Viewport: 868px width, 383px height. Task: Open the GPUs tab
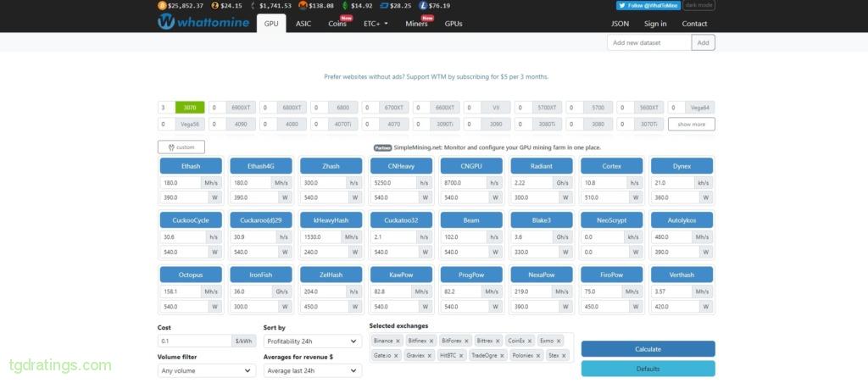click(453, 24)
